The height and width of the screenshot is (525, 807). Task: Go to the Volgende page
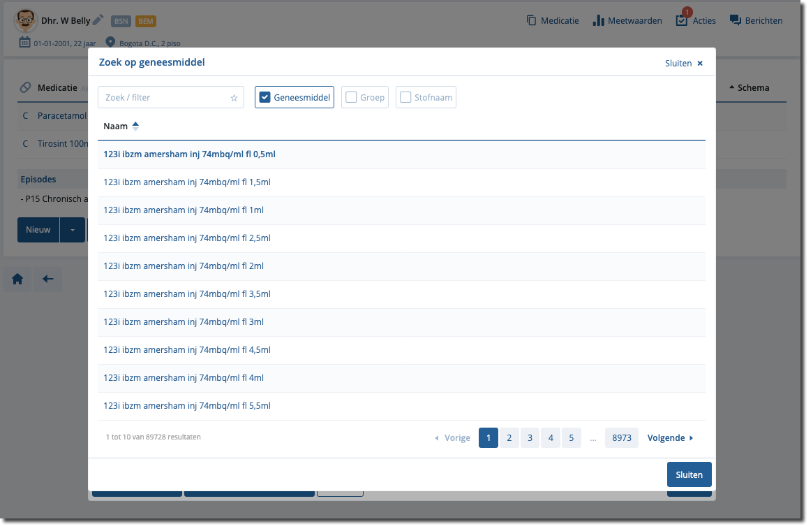(670, 438)
